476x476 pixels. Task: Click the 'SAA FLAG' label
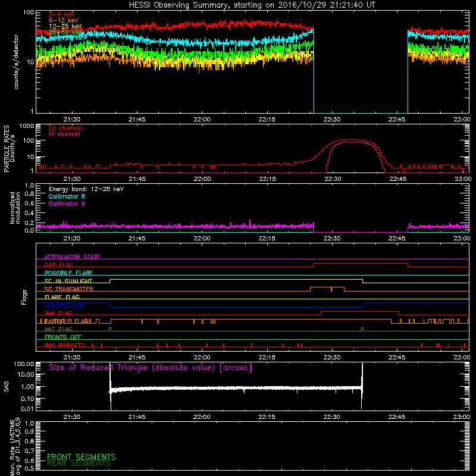point(58,313)
